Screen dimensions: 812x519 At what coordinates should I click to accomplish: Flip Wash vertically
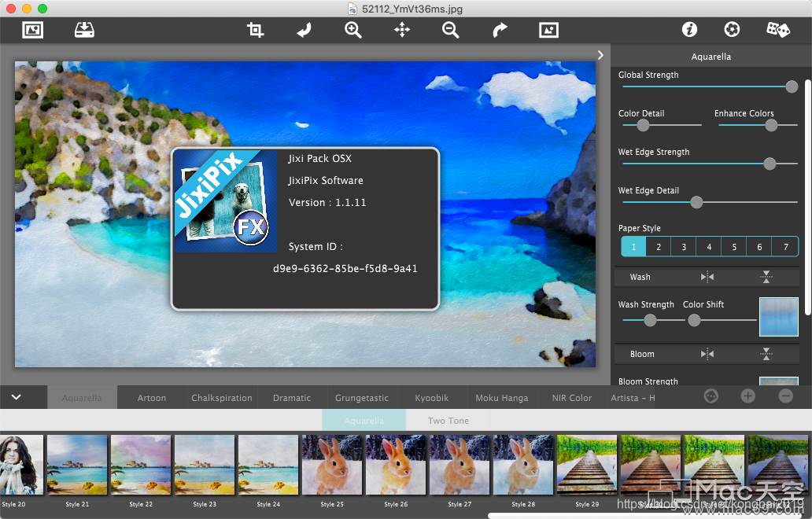pyautogui.click(x=766, y=277)
